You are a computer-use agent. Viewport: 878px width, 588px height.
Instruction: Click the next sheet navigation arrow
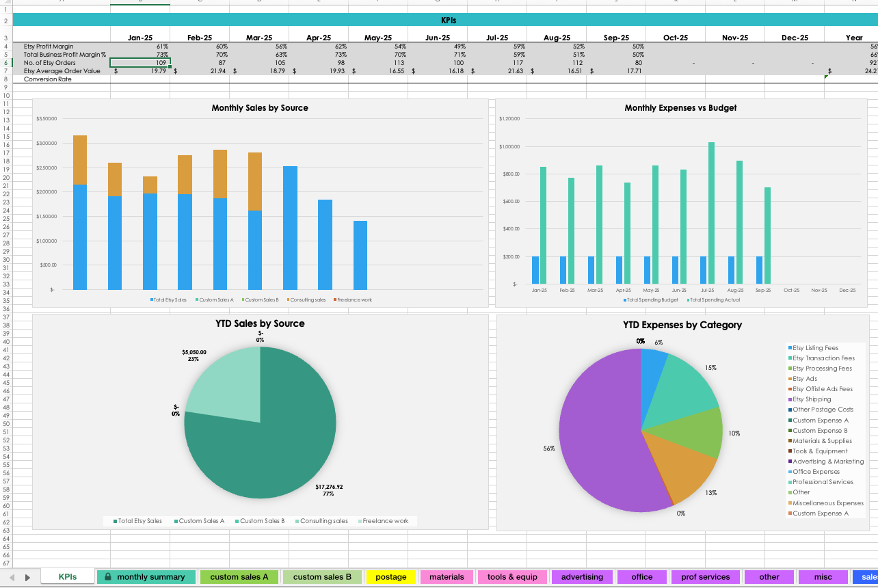pos(27,577)
